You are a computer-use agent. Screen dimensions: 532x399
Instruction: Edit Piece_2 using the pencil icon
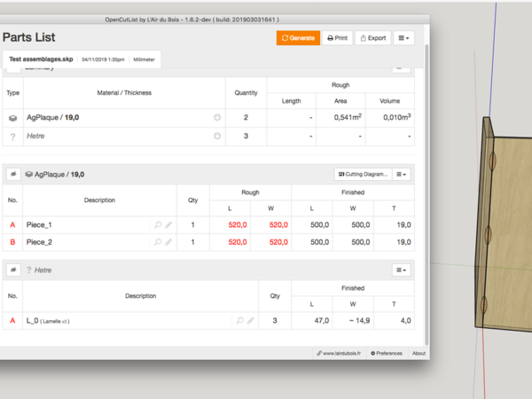pyautogui.click(x=168, y=241)
